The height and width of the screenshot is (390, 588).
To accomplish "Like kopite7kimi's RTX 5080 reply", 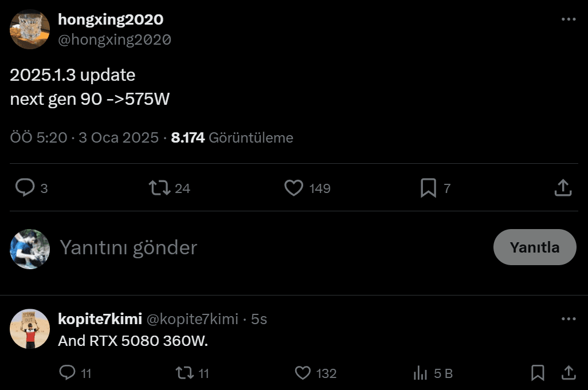I will [x=303, y=373].
